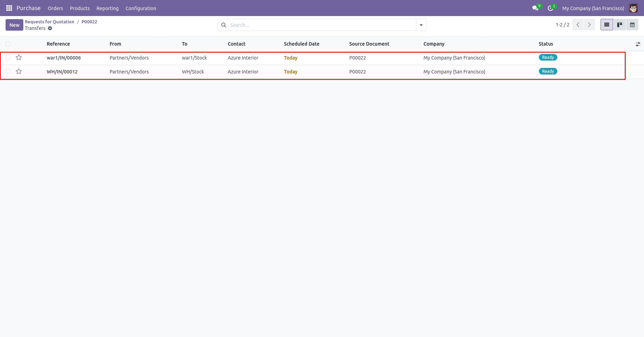Star the WH/IN/00012 transfer
This screenshot has width=644, height=337.
pos(19,71)
